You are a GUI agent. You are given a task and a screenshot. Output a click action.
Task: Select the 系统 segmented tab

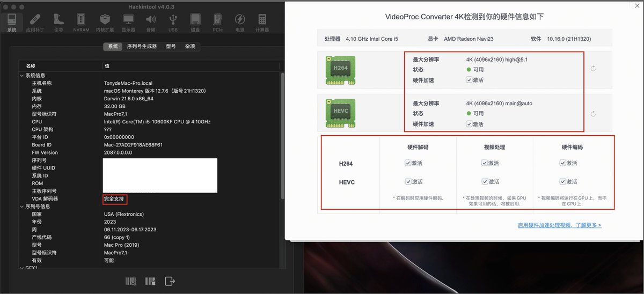tap(113, 47)
